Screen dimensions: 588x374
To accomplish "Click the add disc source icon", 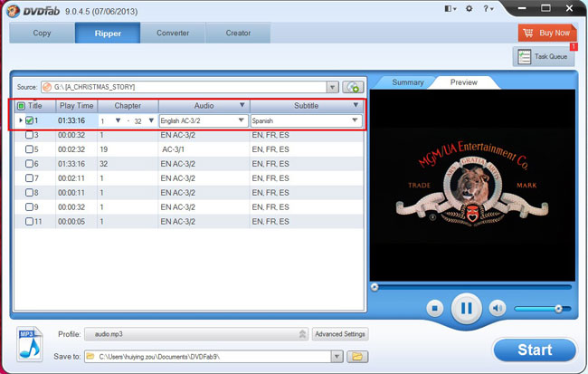I will 353,87.
